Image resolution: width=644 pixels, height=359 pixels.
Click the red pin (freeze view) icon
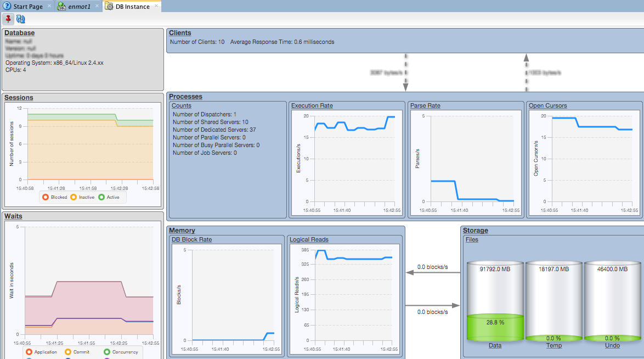[x=8, y=19]
